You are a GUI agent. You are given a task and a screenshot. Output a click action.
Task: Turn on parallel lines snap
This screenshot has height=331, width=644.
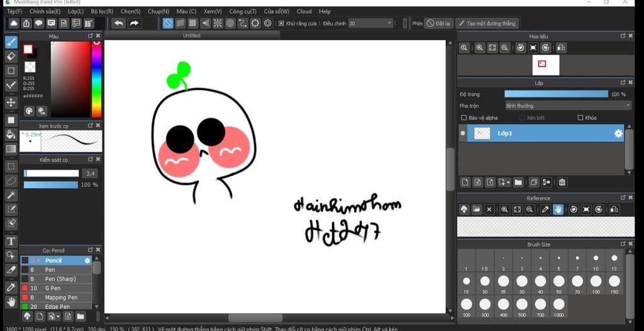(x=180, y=23)
